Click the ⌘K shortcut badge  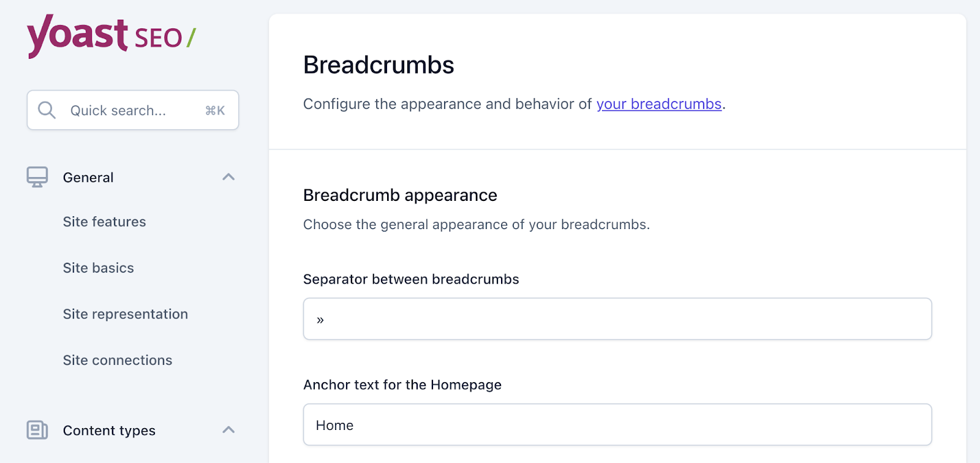point(214,110)
